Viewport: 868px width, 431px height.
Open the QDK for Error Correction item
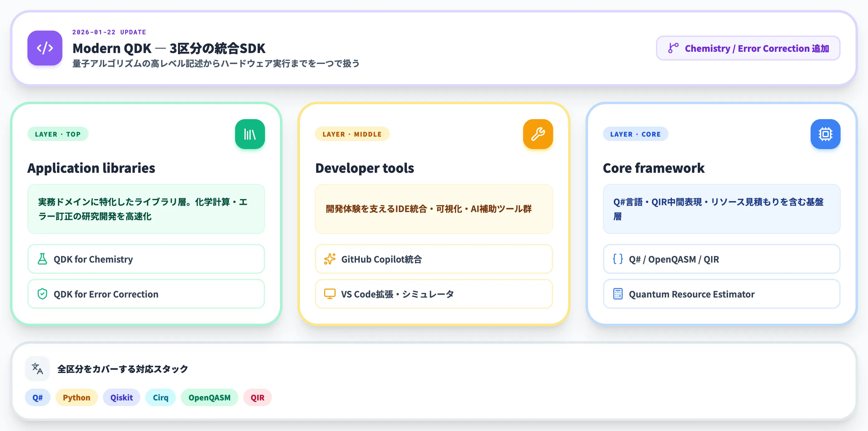click(x=146, y=294)
